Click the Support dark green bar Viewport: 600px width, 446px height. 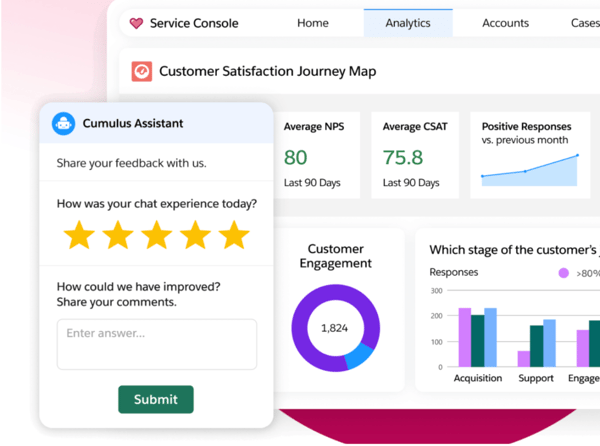tap(536, 346)
